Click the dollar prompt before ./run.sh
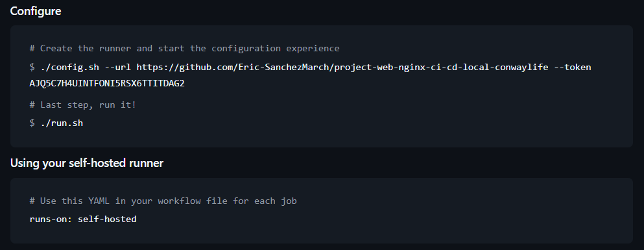The image size is (644, 250). 32,123
